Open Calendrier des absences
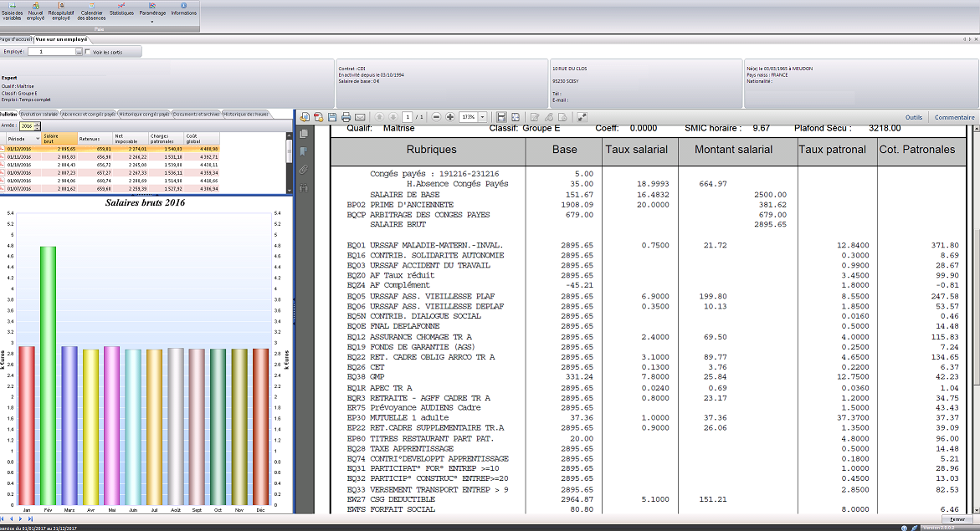This screenshot has width=980, height=531. point(91,12)
